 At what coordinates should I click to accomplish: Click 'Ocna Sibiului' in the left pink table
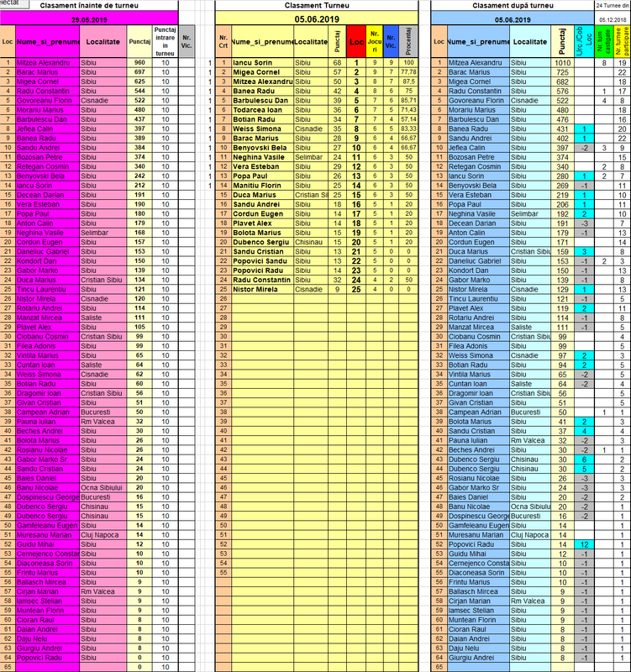102,488
